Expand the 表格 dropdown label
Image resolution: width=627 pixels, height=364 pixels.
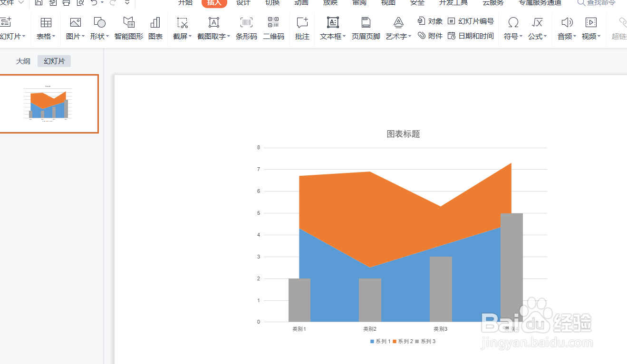(x=46, y=36)
